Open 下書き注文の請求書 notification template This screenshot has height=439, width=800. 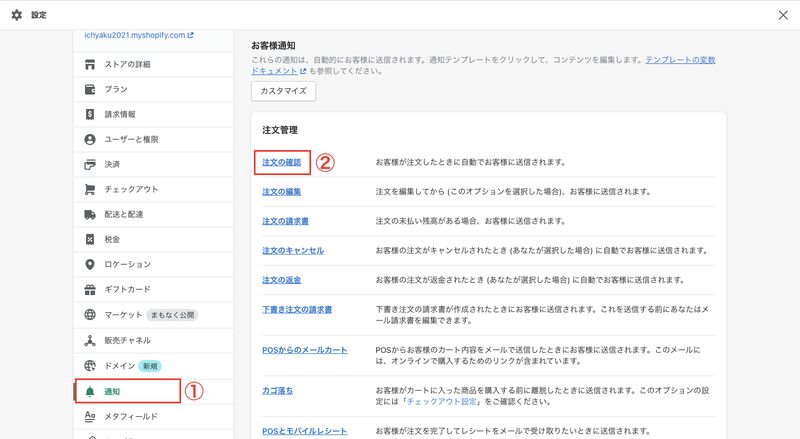297,310
